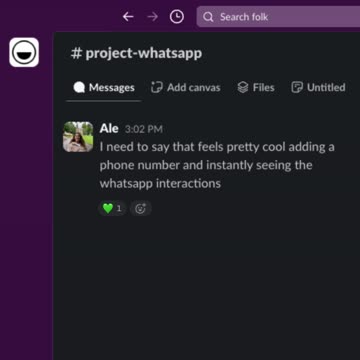Toggle the green heart reaction
Image resolution: width=360 pixels, height=360 pixels.
112,209
